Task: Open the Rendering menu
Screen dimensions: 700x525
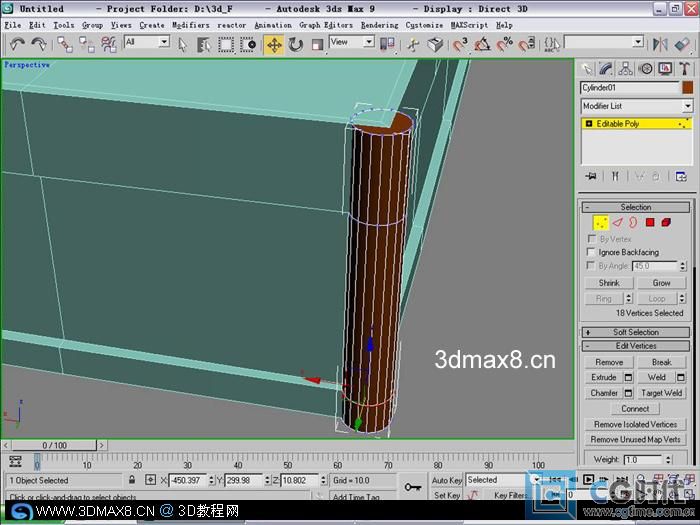Action: tap(379, 25)
